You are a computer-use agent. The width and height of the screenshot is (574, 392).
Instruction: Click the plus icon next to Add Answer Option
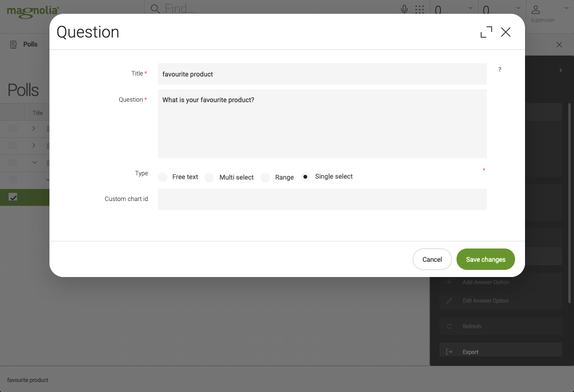click(x=449, y=282)
